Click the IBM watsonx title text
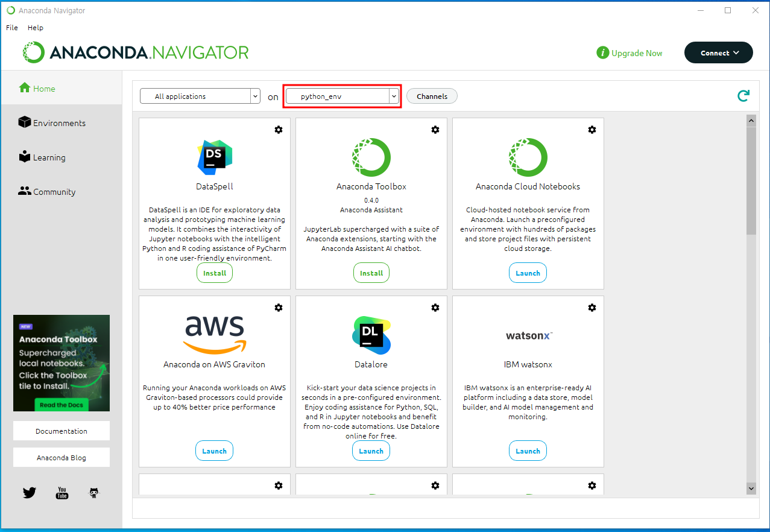 tap(528, 364)
